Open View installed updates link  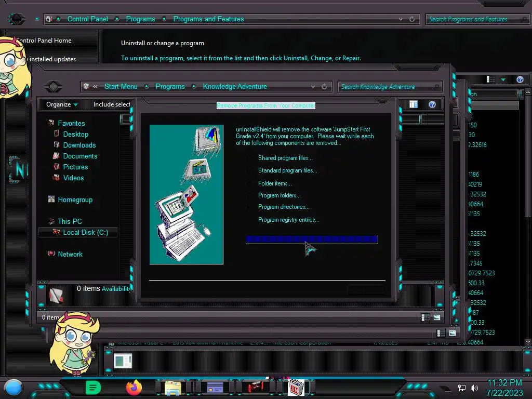[51, 59]
